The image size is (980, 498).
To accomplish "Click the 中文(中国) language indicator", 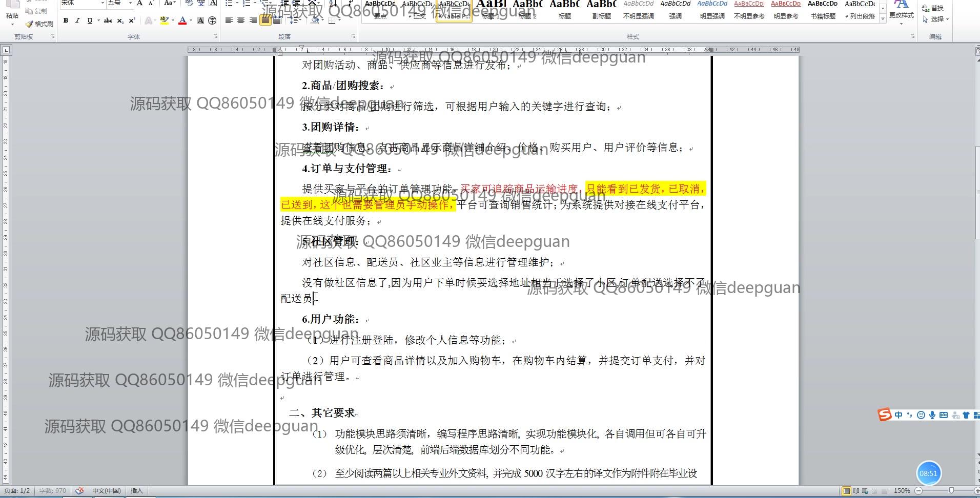I will pyautogui.click(x=106, y=491).
